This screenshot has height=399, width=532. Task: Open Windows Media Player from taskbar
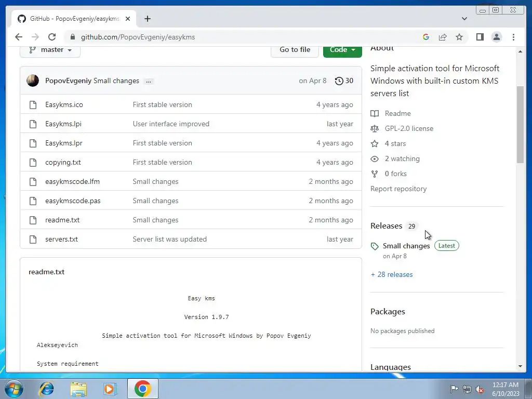point(110,389)
